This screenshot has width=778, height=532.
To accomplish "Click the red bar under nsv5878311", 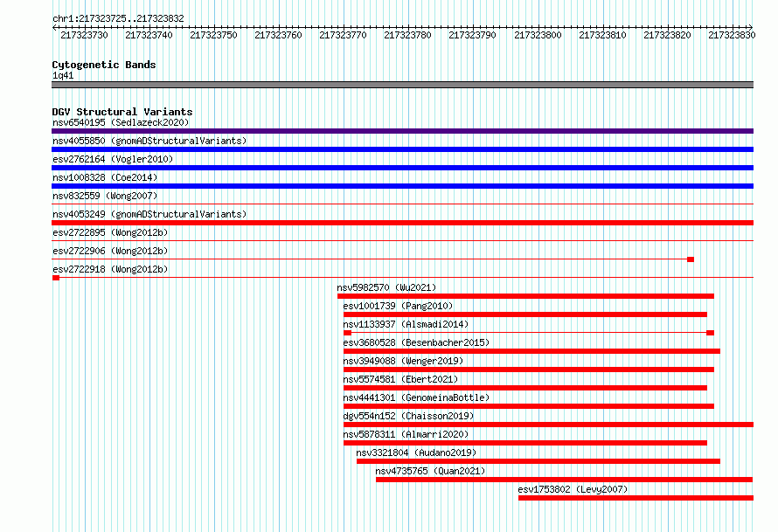I will click(525, 443).
